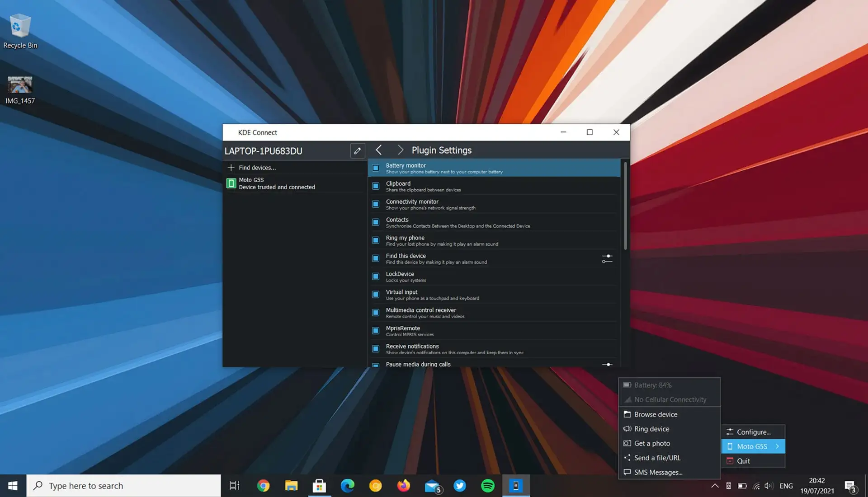Expand the Moto G5S submenu

tap(753, 446)
